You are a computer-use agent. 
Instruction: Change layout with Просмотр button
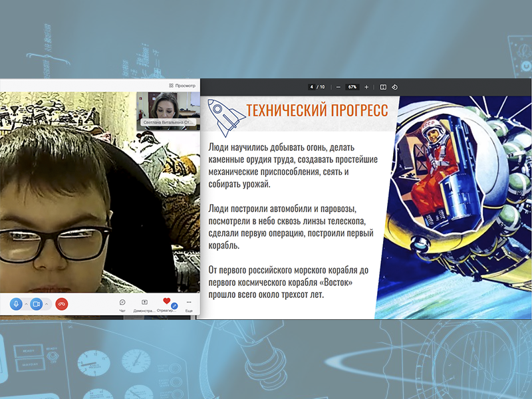click(182, 86)
